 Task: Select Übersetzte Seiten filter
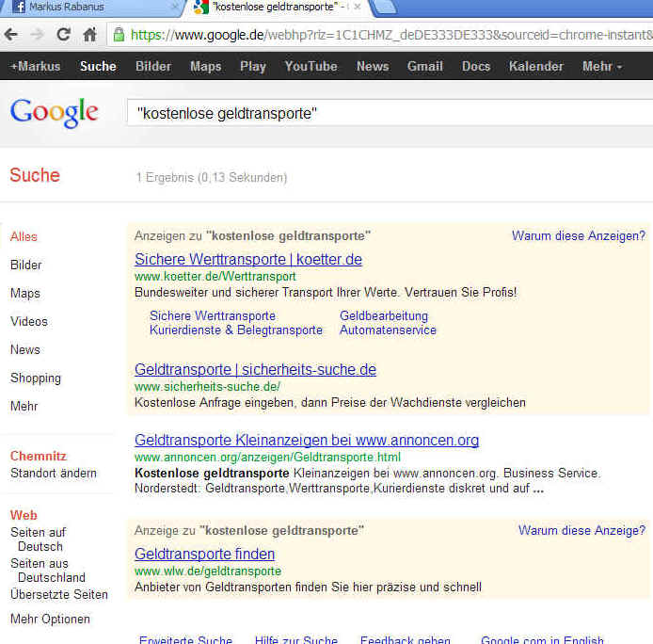pos(59,594)
